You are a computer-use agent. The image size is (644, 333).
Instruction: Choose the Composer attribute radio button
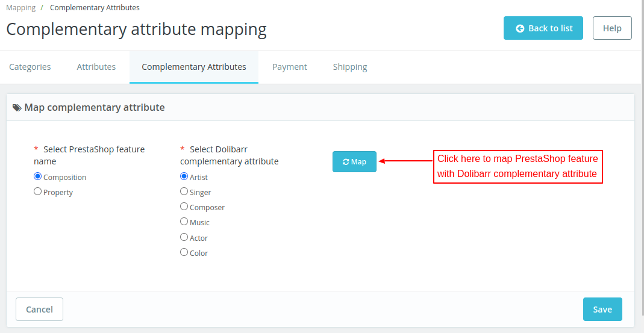184,207
